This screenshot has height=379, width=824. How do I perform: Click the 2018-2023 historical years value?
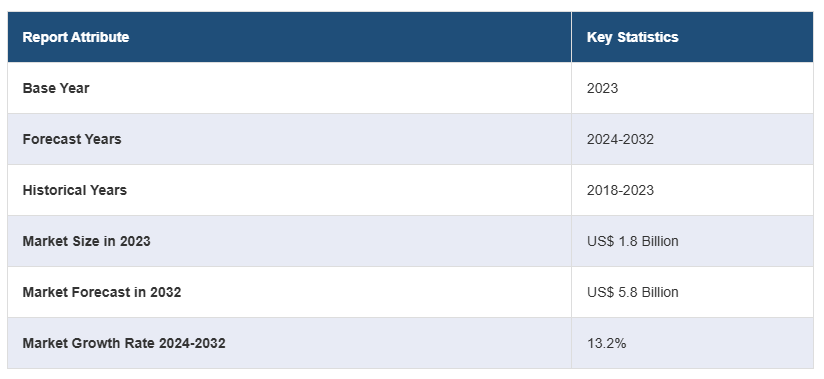click(620, 190)
